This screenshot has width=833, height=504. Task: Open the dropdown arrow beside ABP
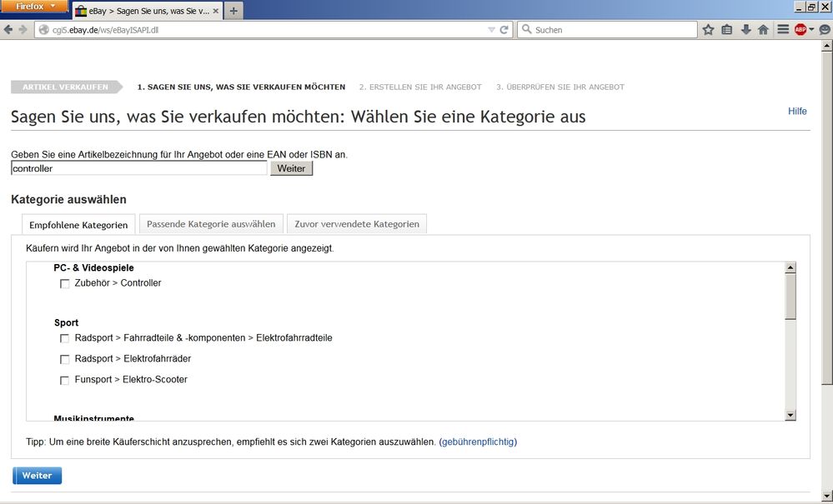811,29
